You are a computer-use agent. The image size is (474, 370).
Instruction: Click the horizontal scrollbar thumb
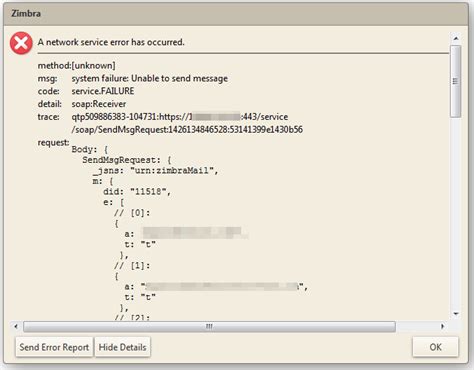[x=209, y=326]
